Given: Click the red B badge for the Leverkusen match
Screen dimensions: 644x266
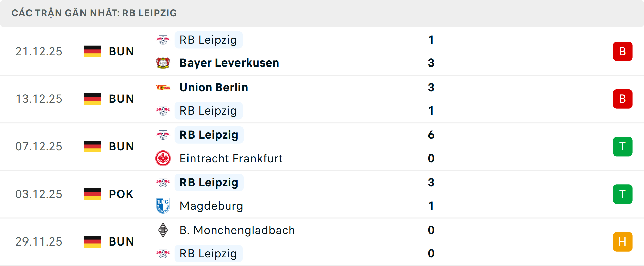Looking at the screenshot, I should coord(623,51).
